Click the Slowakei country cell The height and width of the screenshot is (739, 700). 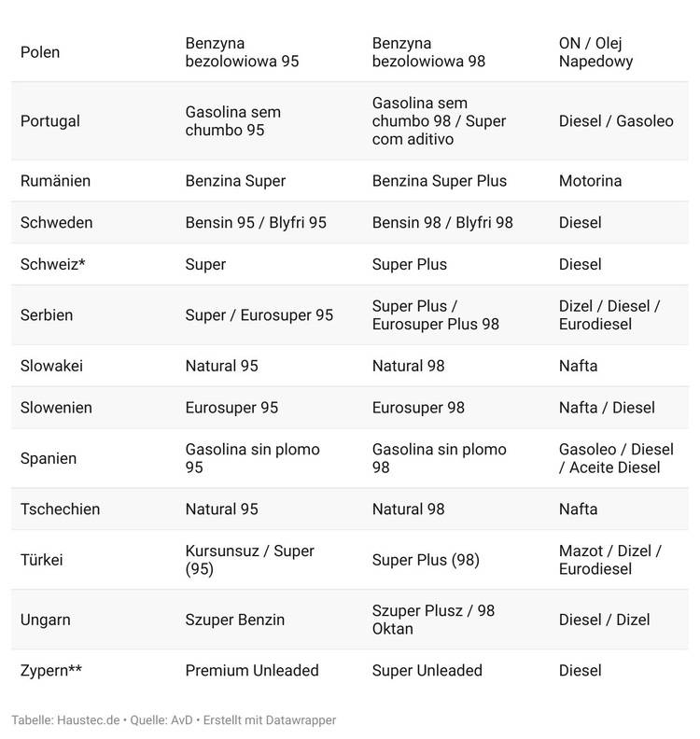51,366
